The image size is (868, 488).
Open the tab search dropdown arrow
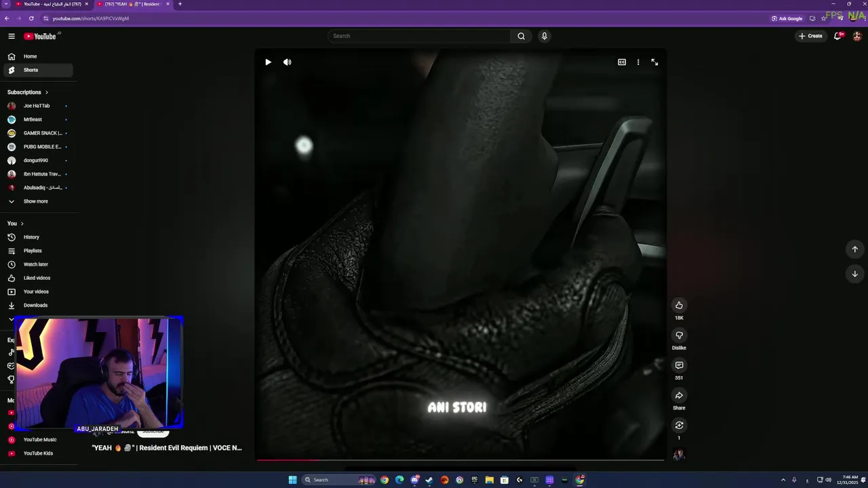click(6, 4)
